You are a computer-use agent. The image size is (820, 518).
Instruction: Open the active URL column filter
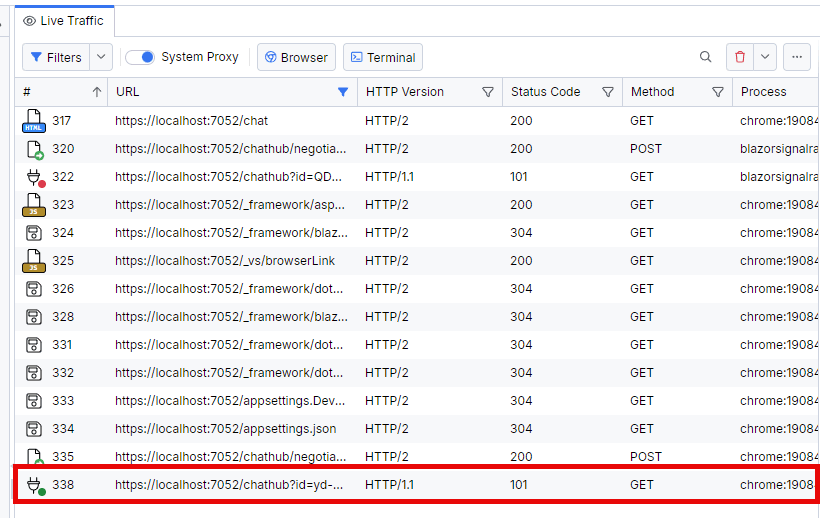[x=343, y=92]
